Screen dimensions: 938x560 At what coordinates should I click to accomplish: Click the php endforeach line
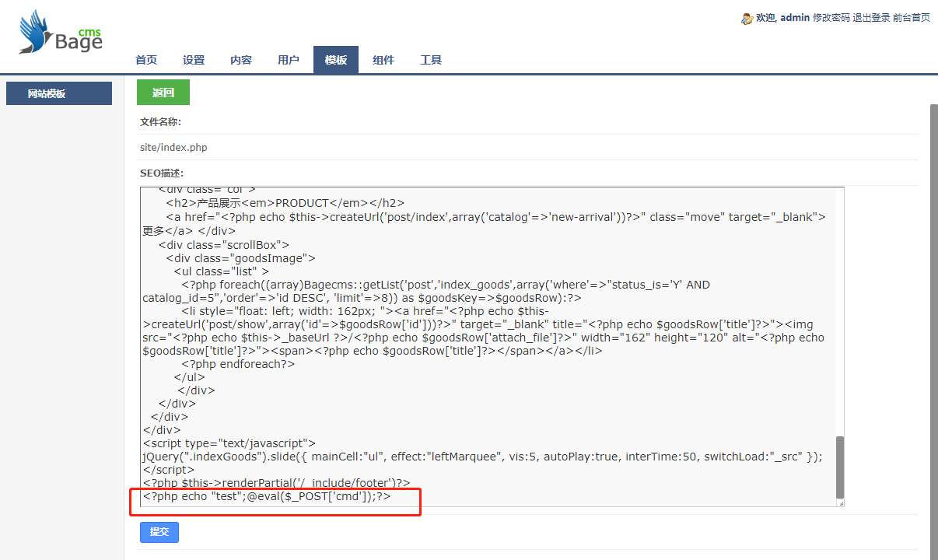[x=238, y=364]
